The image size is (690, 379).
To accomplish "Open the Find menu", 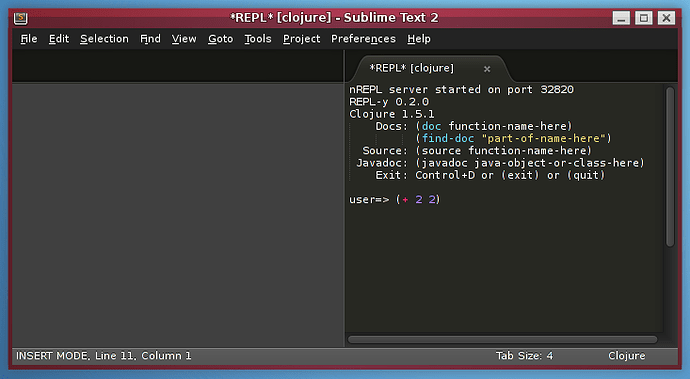I will [150, 39].
